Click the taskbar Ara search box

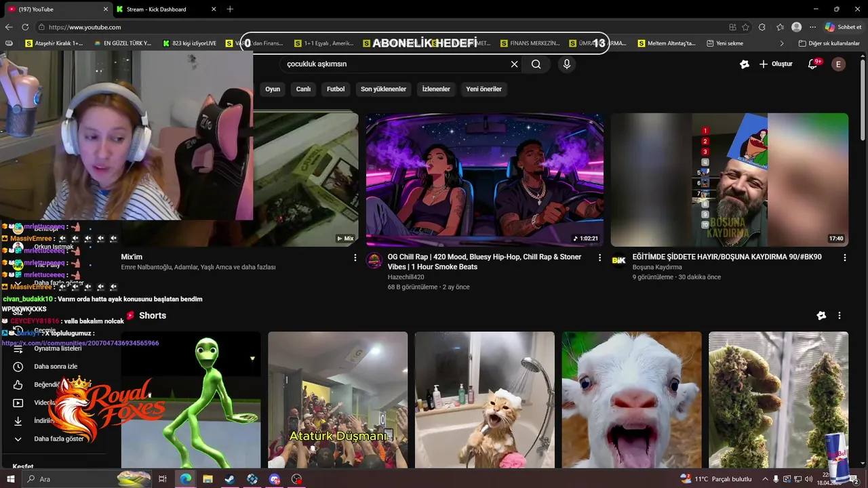point(87,479)
